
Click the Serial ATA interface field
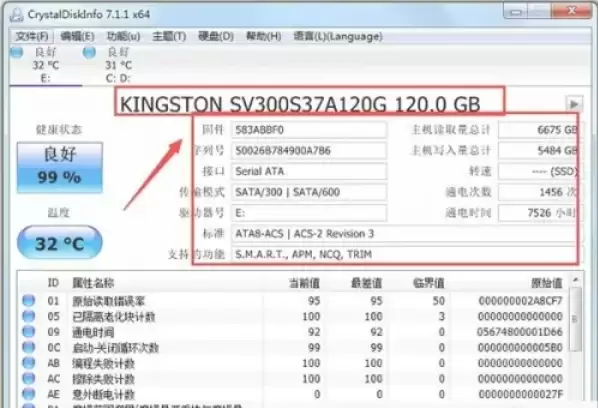(309, 171)
